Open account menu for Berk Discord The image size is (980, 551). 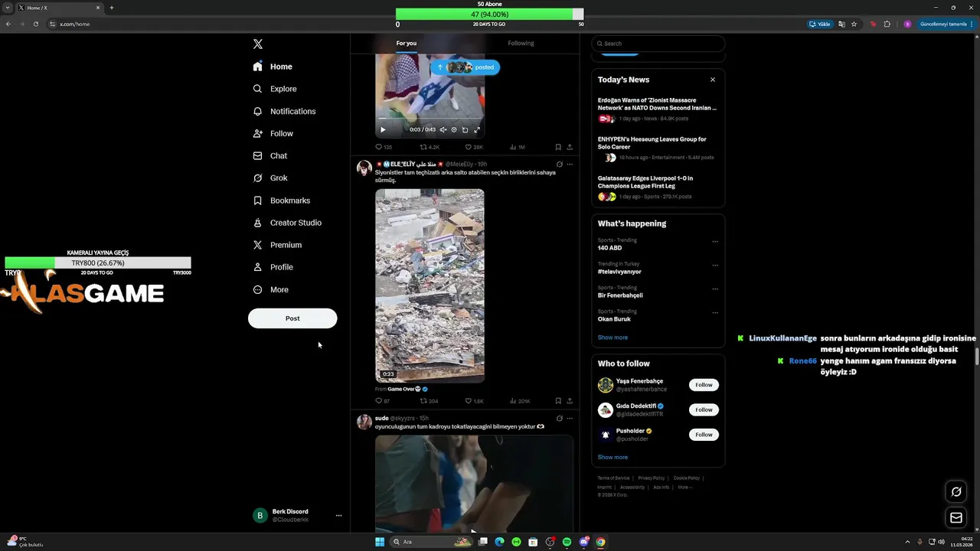pyautogui.click(x=338, y=516)
